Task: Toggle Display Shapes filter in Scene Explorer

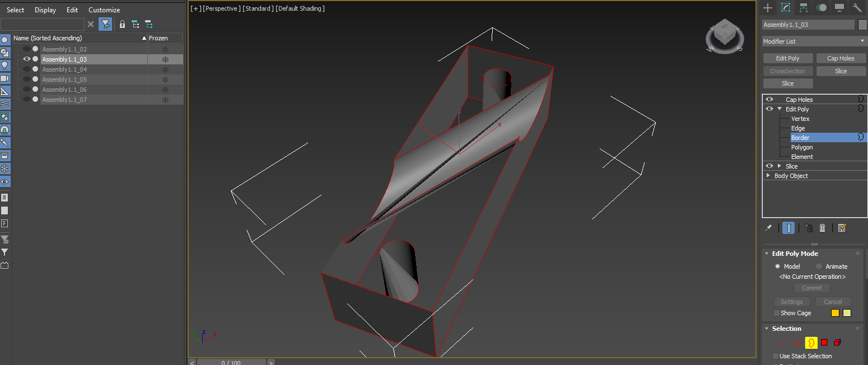Action: [5, 53]
